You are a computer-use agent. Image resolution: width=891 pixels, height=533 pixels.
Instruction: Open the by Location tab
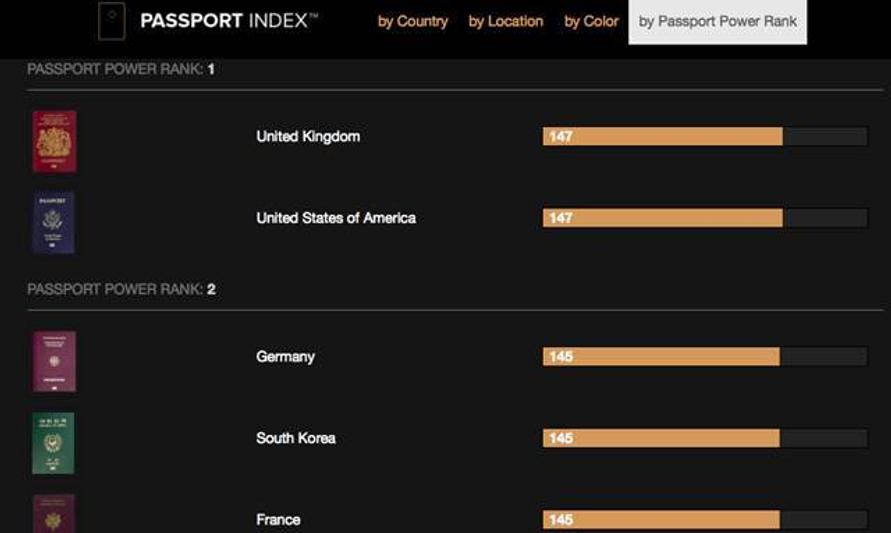tap(506, 21)
